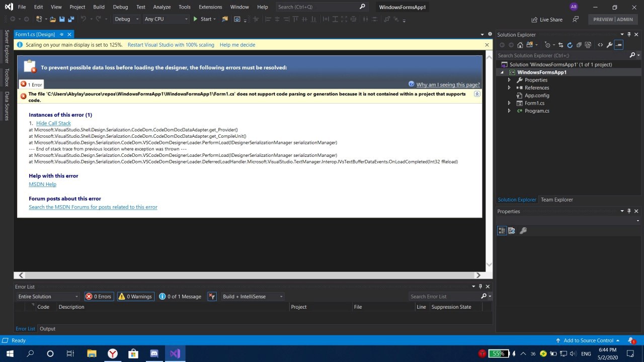644x362 pixels.
Task: Open the Any CPU platform dropdown
Action: [x=166, y=19]
